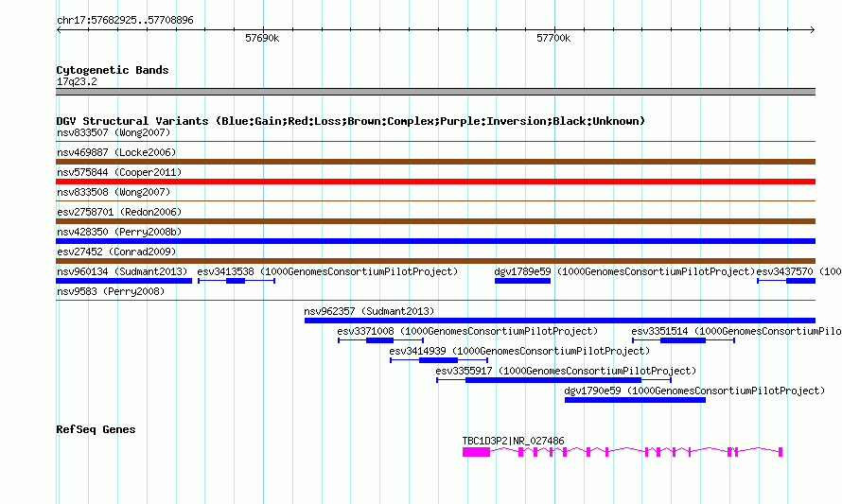Click the red nsv575844 loss bar

click(x=435, y=182)
